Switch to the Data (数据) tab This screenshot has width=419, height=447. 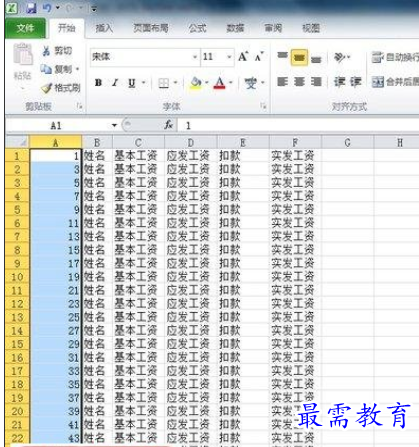(235, 28)
